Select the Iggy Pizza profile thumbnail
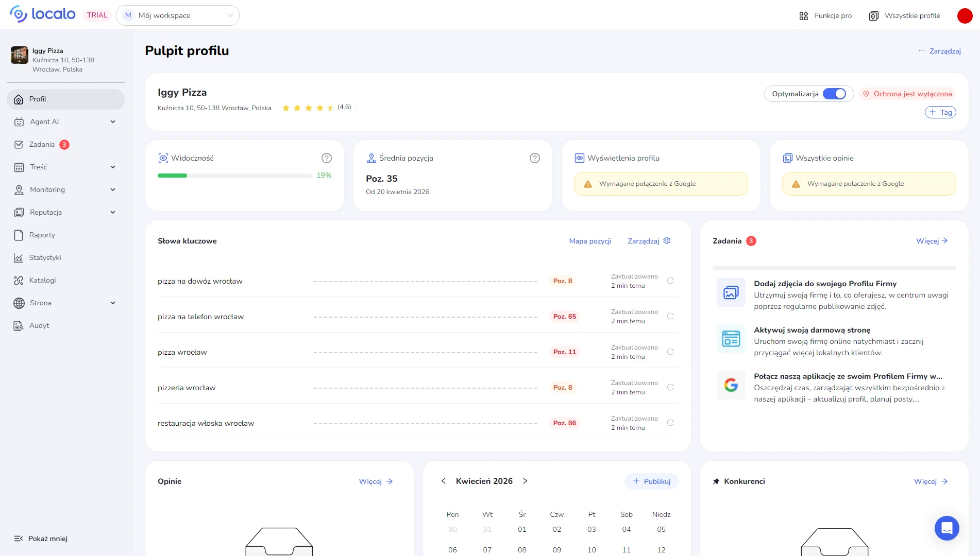The image size is (980, 556). 20,55
